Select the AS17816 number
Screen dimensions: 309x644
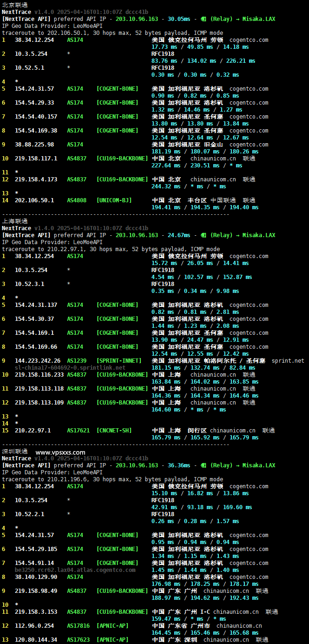(x=79, y=626)
